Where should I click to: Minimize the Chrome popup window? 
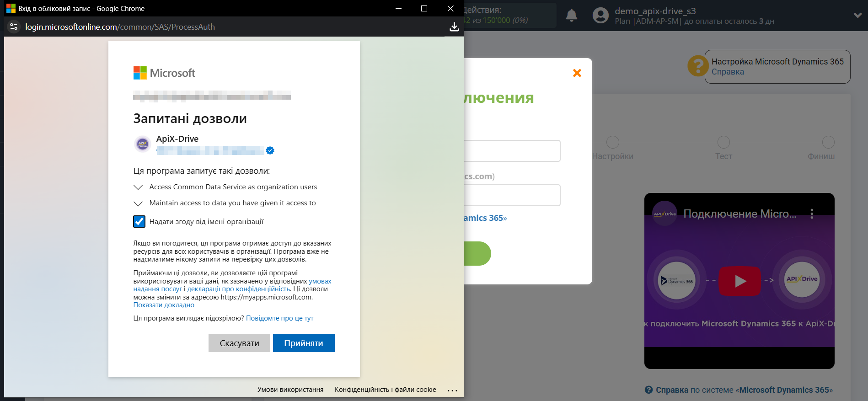[398, 8]
